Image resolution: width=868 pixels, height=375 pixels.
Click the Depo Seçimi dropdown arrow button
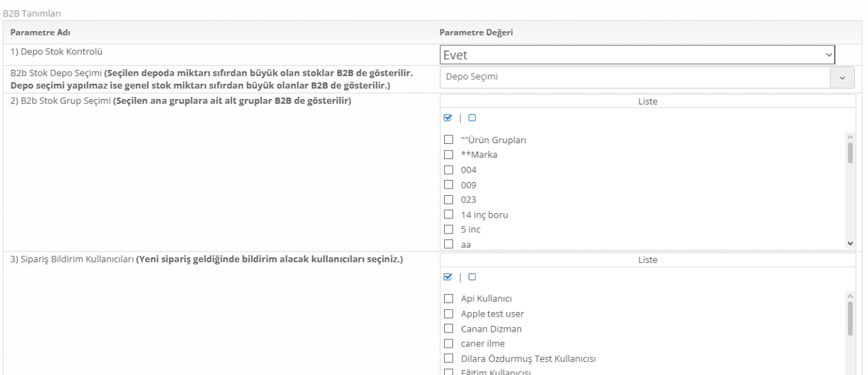coord(841,77)
